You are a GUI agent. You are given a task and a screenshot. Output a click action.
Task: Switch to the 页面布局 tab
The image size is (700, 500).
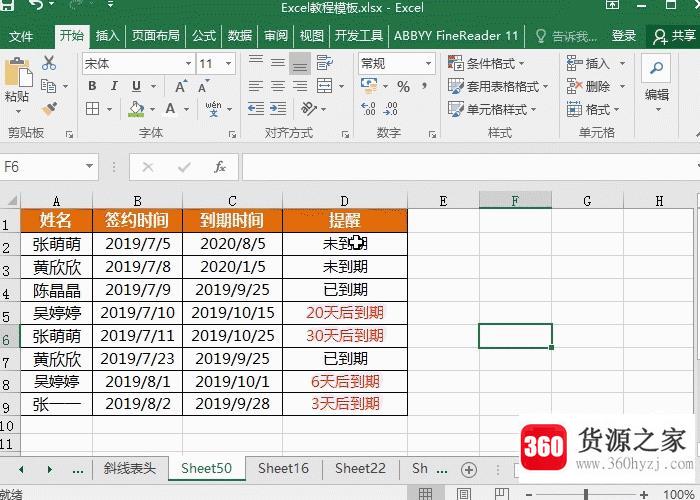tap(155, 36)
